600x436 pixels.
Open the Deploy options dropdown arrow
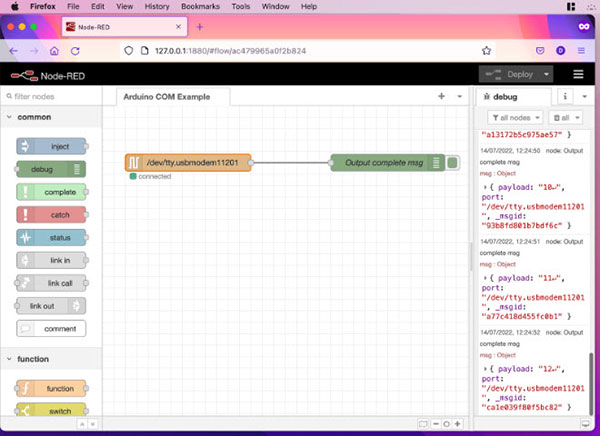point(547,74)
